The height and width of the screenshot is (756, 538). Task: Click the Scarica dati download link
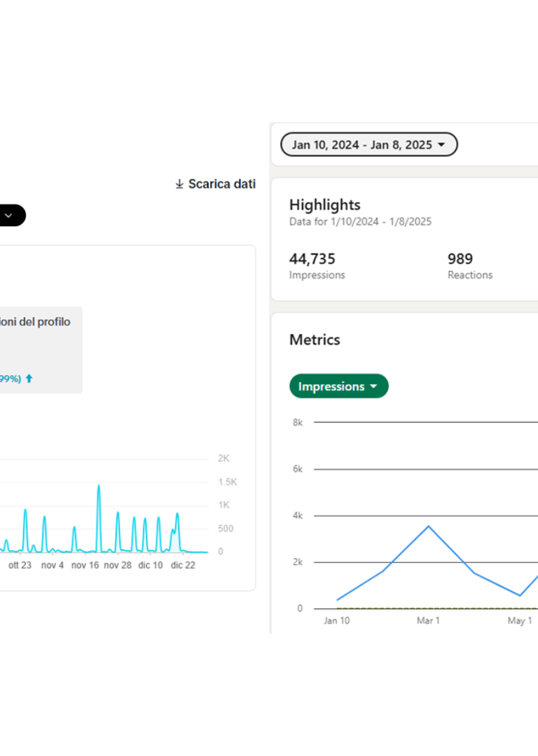tap(221, 184)
